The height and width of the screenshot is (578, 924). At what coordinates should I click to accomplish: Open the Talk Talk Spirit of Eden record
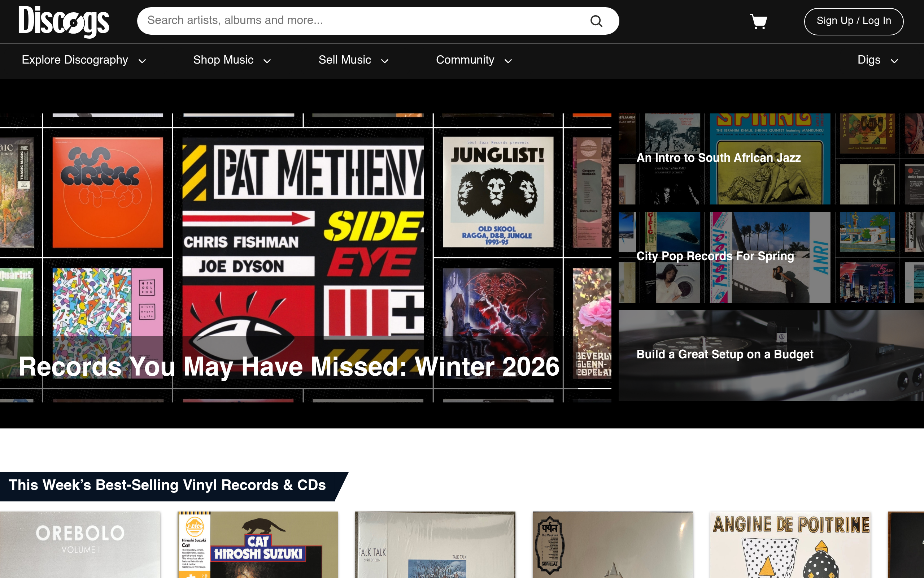pos(435,545)
